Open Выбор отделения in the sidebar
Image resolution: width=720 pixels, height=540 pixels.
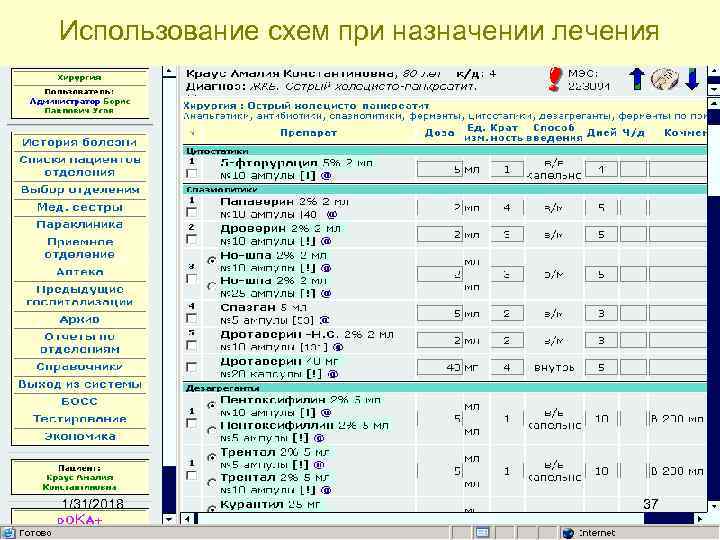pyautogui.click(x=79, y=190)
